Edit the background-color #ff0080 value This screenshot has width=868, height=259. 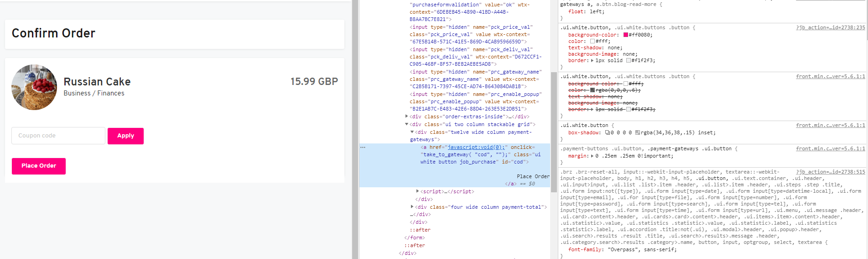point(640,35)
